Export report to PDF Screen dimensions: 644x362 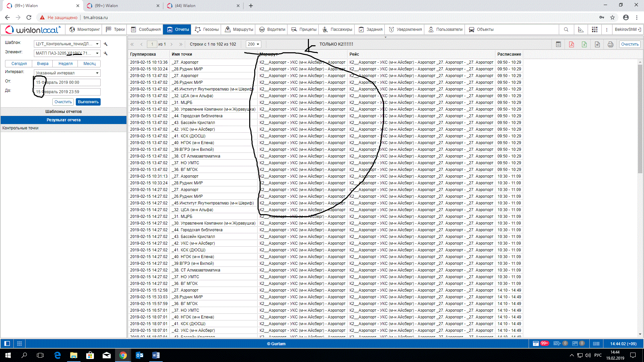(x=571, y=44)
